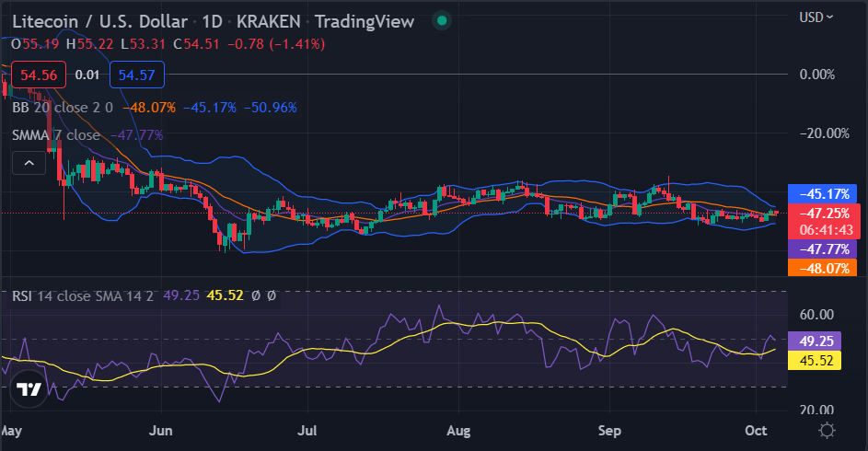Click the yellow RSI average value 45.52 in the legend
The height and width of the screenshot is (451, 868).
pos(226,295)
